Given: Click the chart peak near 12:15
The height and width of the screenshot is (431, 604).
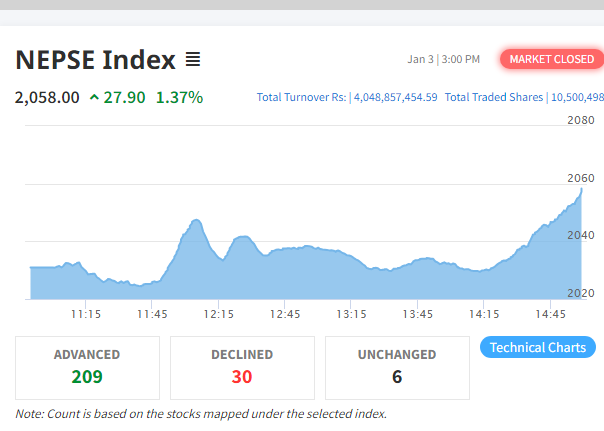Looking at the screenshot, I should click(195, 220).
